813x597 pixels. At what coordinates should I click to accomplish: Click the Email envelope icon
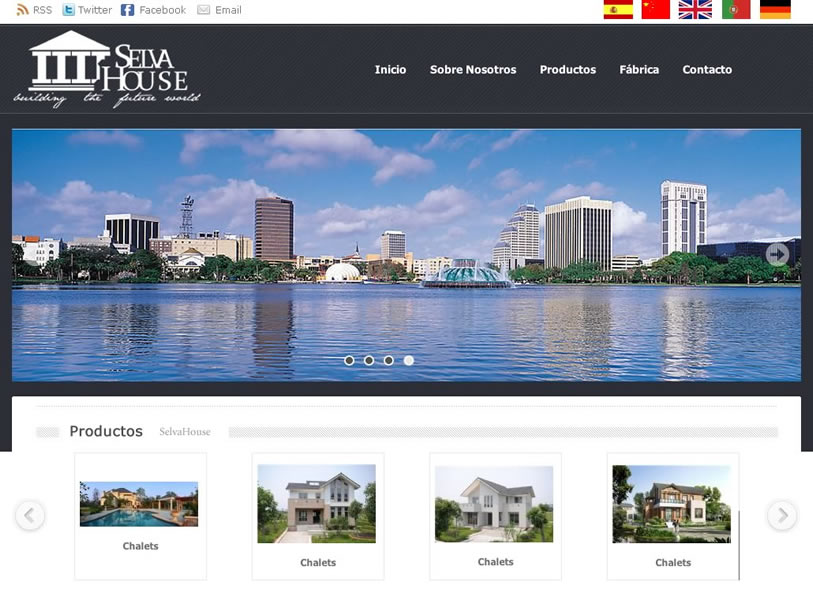tap(204, 10)
